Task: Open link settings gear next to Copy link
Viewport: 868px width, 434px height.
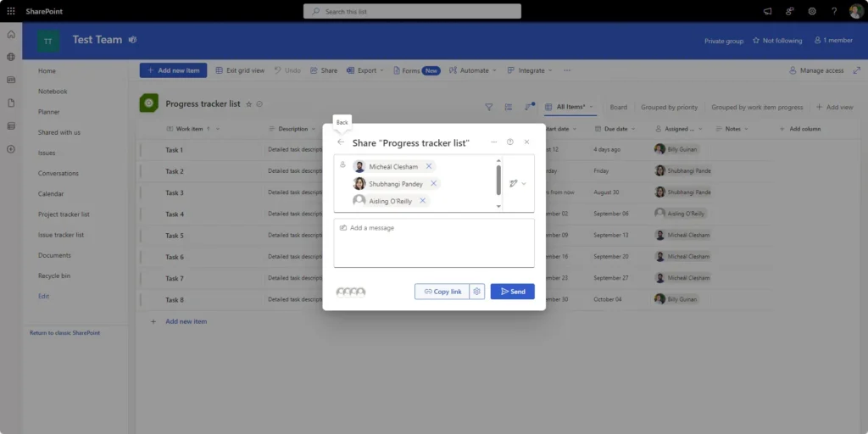Action: [477, 292]
